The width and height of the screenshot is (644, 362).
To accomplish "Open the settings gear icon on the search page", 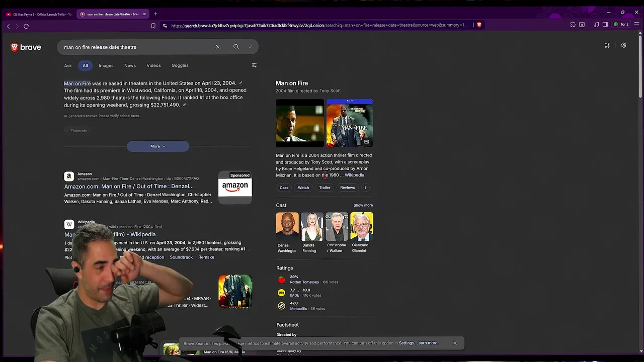I will [624, 45].
